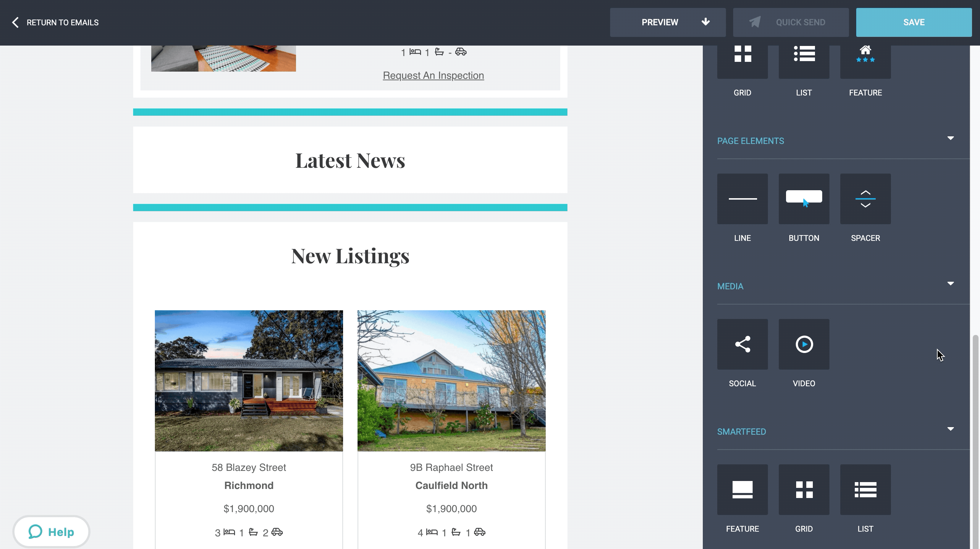
Task: Click the Richmond listing price $1,900,000
Action: tap(249, 509)
